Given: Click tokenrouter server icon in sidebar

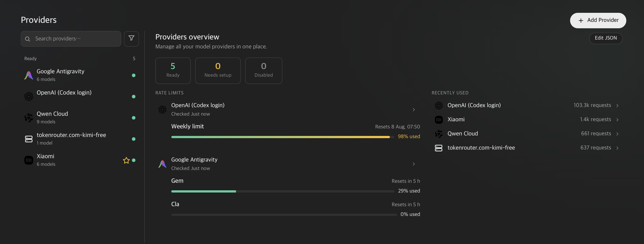Looking at the screenshot, I should pyautogui.click(x=29, y=139).
